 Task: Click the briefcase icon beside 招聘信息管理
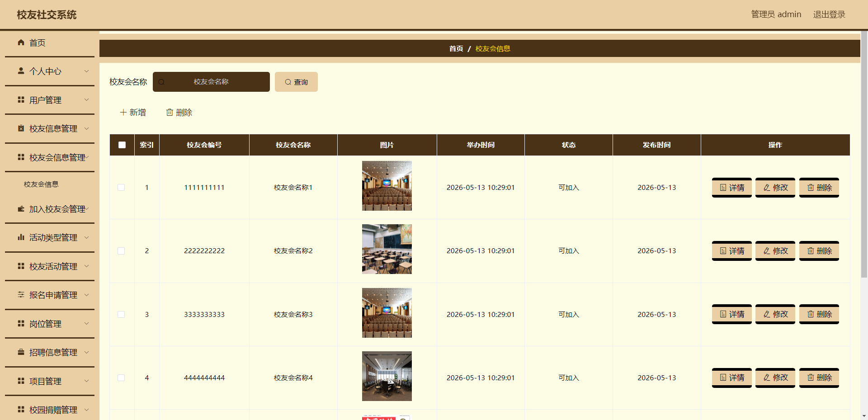[x=21, y=352]
